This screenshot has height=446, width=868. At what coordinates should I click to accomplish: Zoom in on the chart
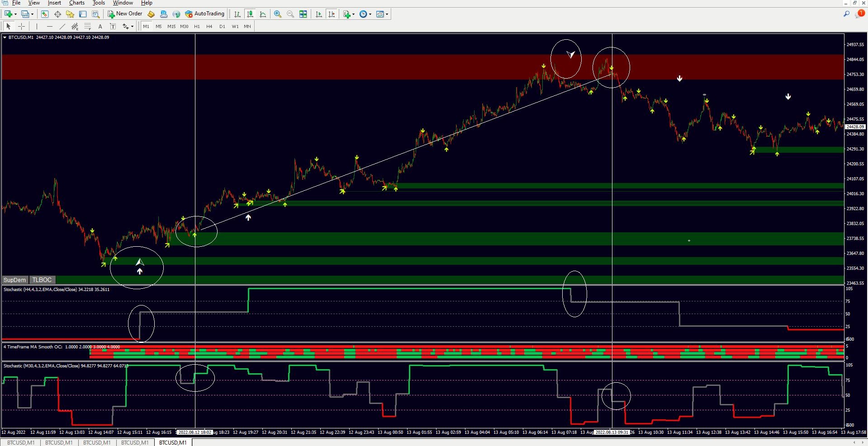[x=278, y=14]
